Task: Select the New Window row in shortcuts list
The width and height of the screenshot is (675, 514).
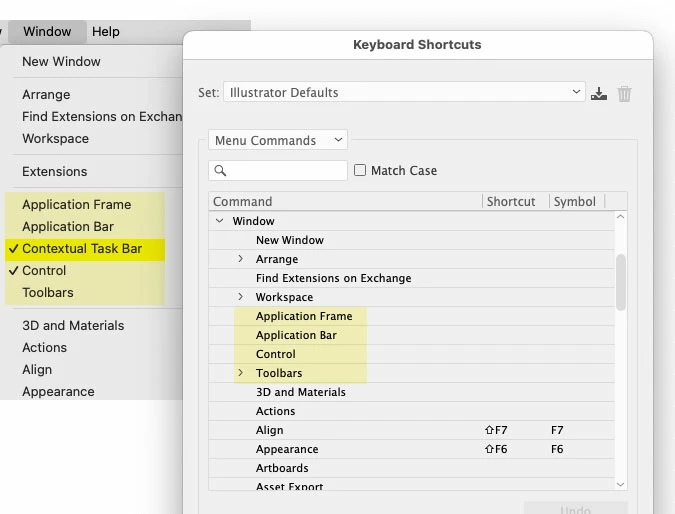Action: [x=412, y=240]
